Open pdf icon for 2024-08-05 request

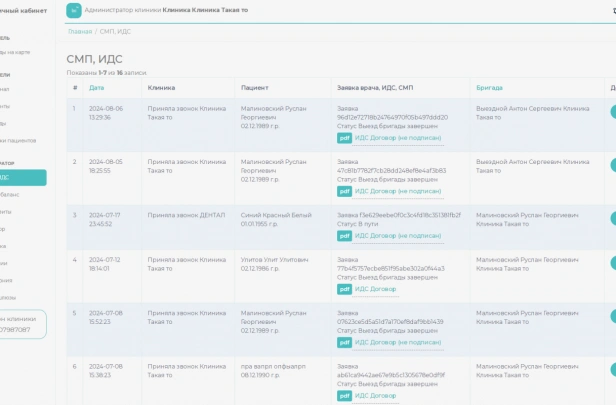tap(344, 192)
